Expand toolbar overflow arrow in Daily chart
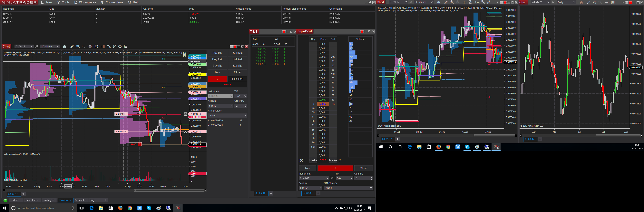 click(x=623, y=2)
